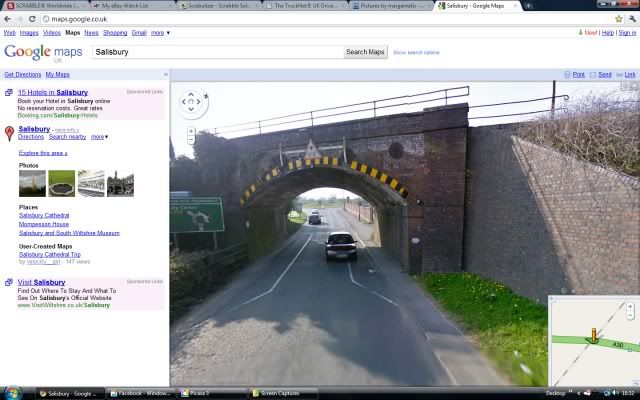Open Explore this area link

point(43,153)
